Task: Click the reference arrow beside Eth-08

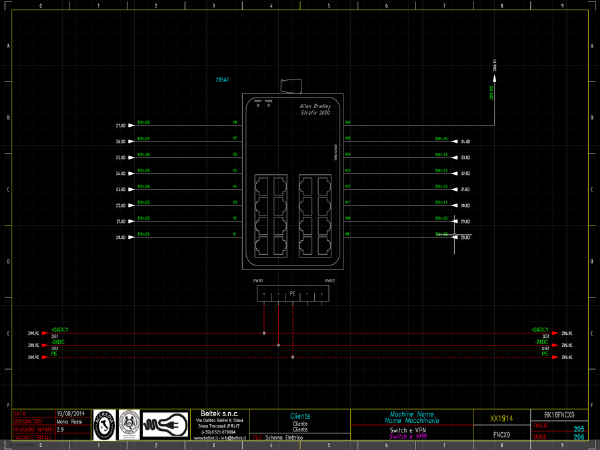Action: point(131,126)
